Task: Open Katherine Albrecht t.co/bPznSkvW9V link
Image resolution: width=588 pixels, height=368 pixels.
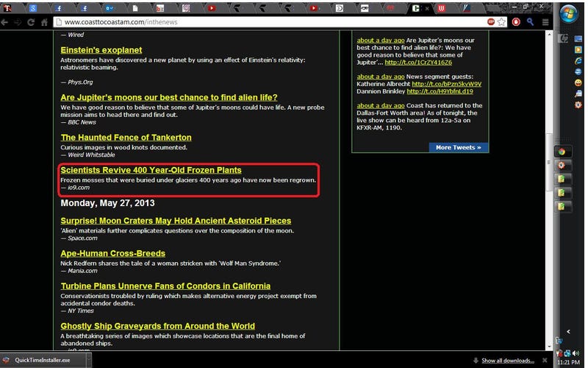Action: point(447,84)
